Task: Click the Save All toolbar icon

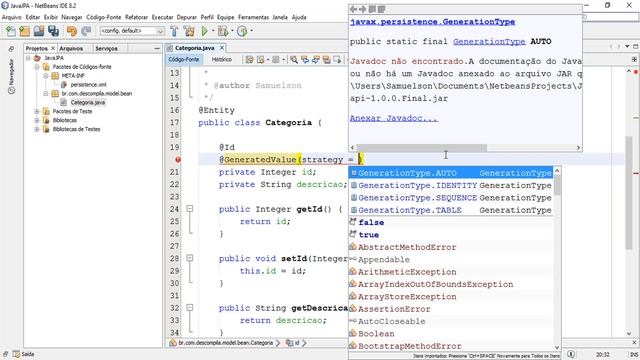Action: (x=53, y=31)
